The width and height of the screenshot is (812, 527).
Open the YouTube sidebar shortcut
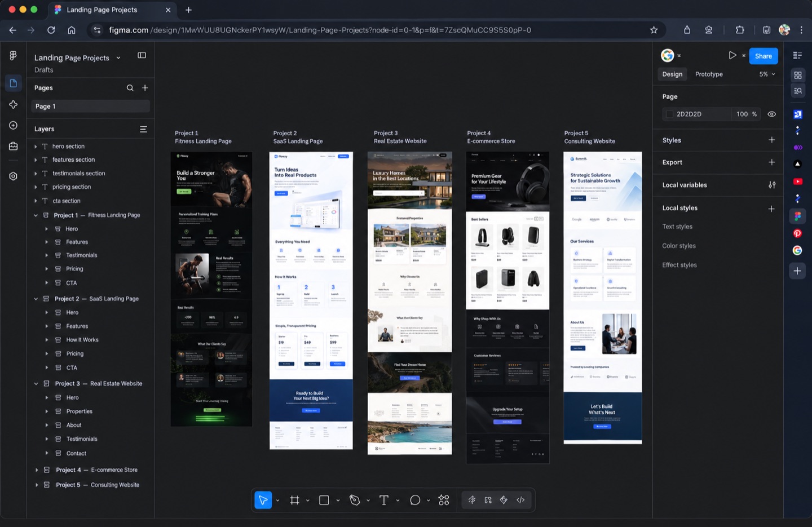point(797,181)
